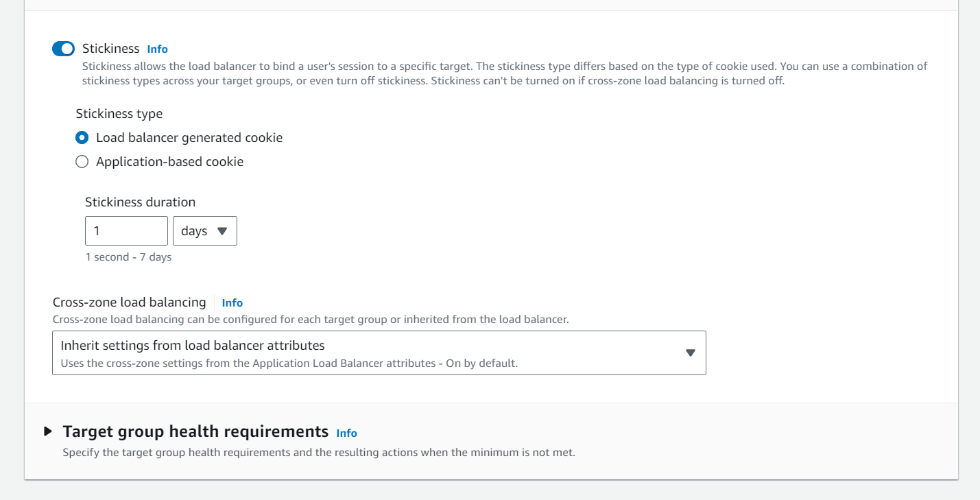Click the Target group health requirements heading
Image resolution: width=980 pixels, height=500 pixels.
click(195, 431)
